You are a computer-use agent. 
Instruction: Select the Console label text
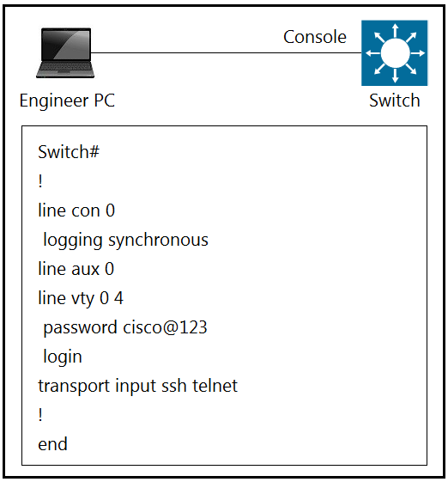315,37
